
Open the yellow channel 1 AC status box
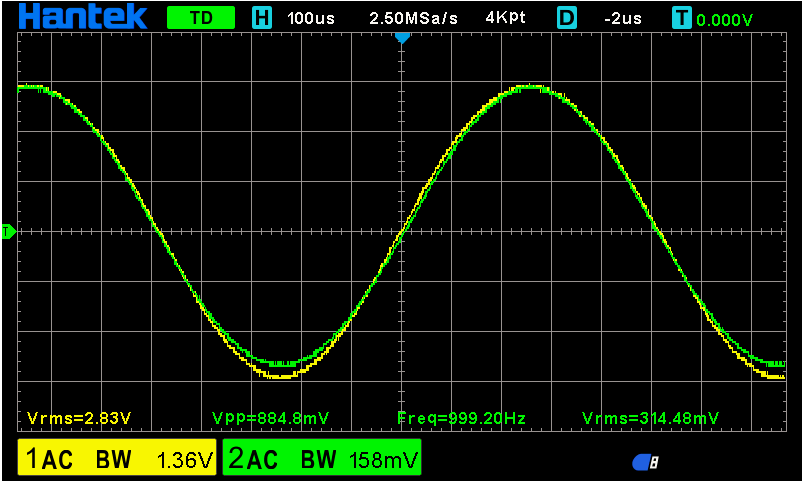tap(117, 457)
